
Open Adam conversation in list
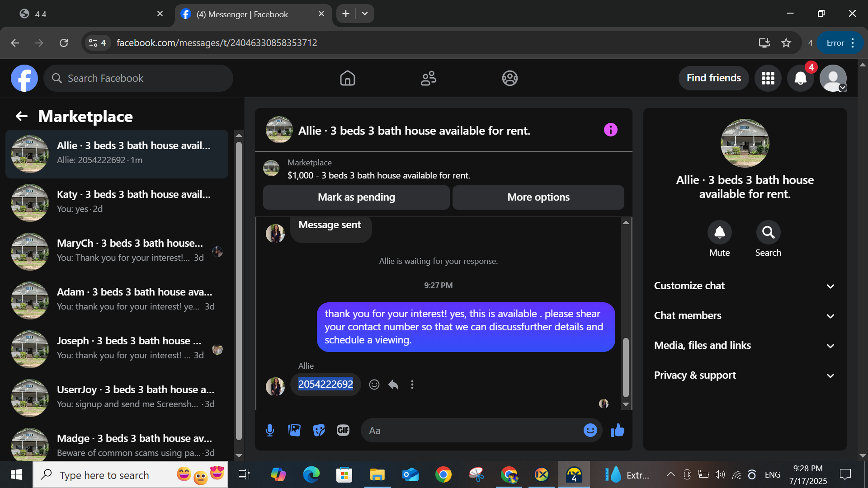[x=117, y=300]
